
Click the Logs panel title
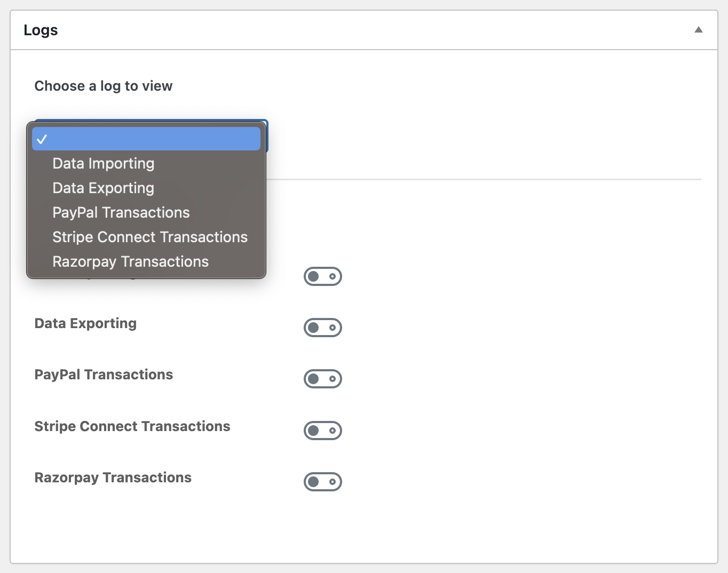pyautogui.click(x=41, y=30)
